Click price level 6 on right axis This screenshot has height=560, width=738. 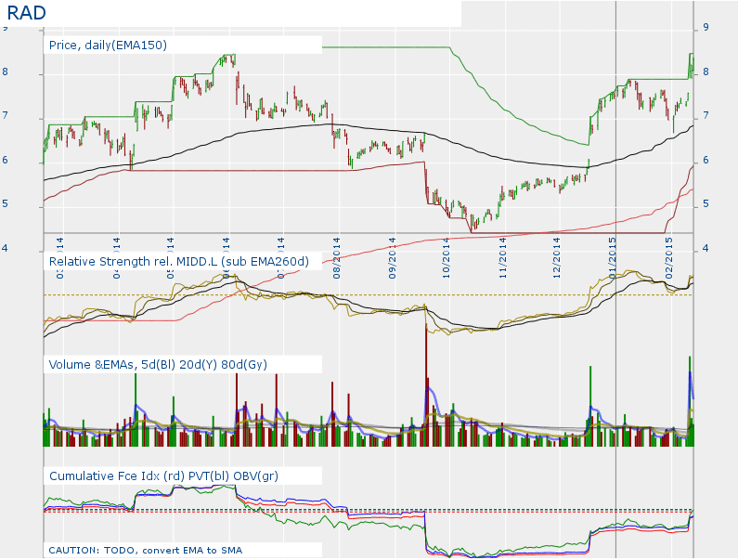pyautogui.click(x=706, y=160)
